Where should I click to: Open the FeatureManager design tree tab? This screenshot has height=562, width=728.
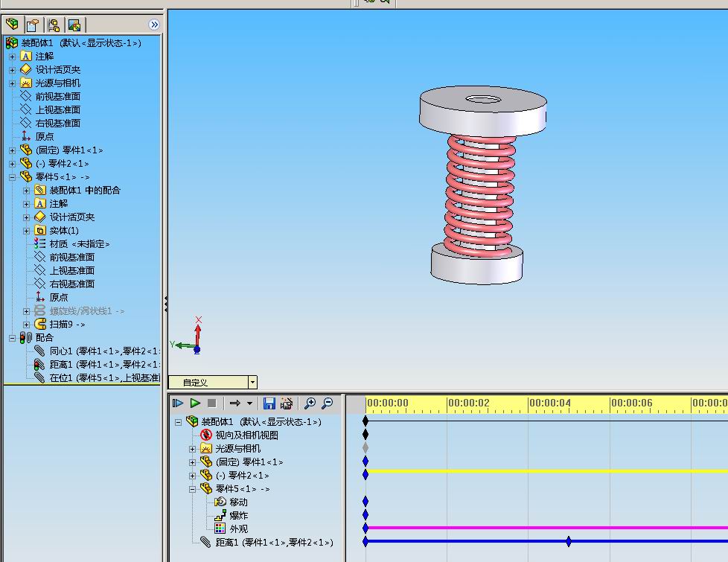tap(12, 24)
